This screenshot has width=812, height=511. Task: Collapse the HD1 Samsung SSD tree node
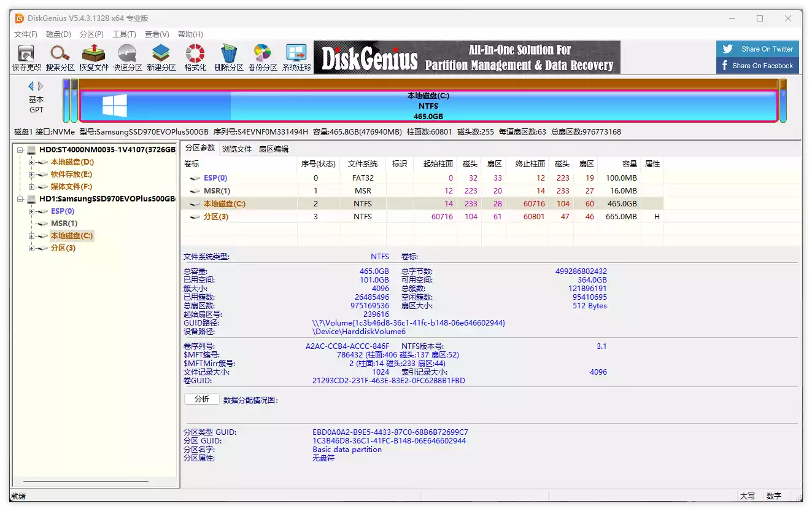coord(21,199)
